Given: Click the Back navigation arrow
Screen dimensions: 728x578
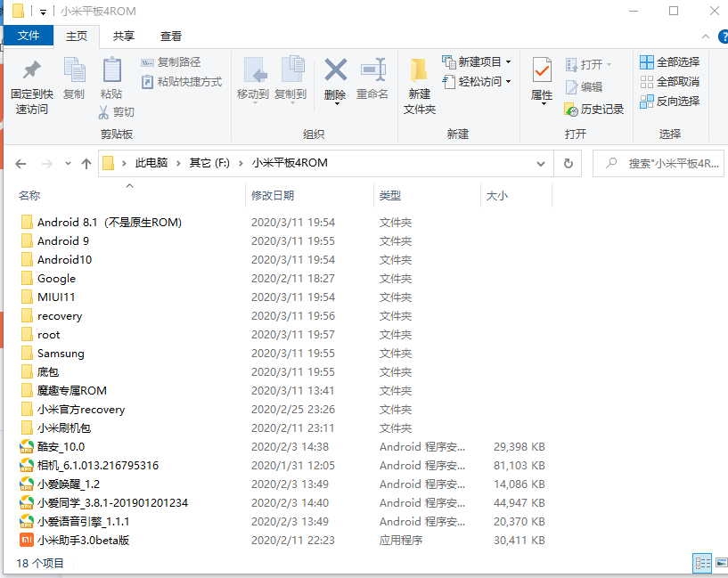Looking at the screenshot, I should [x=20, y=164].
